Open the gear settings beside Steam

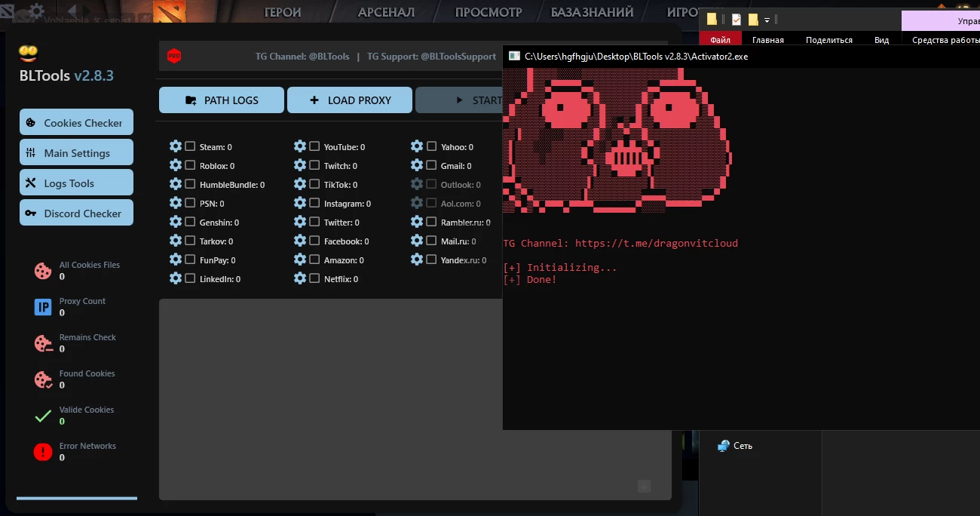(176, 146)
